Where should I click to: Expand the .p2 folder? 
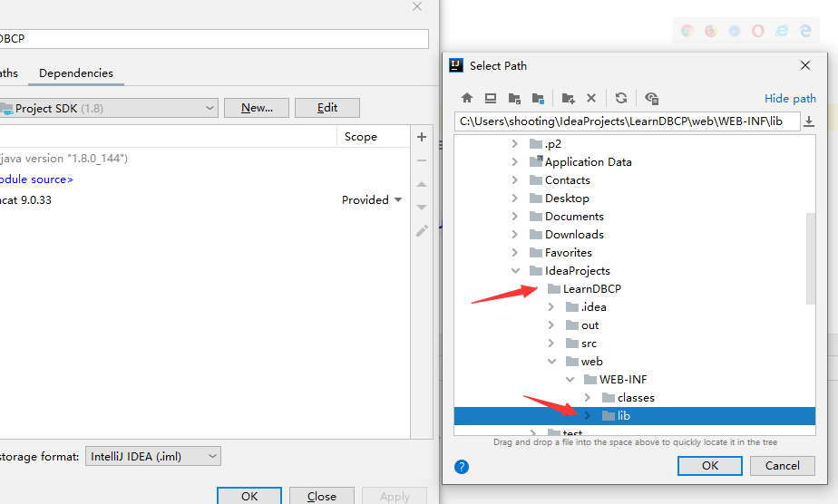(x=514, y=143)
